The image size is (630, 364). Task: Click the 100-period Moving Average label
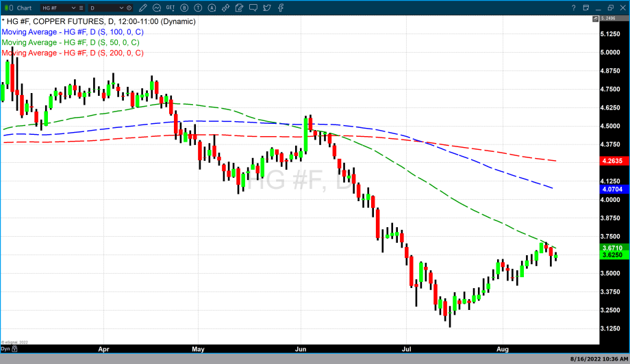pyautogui.click(x=72, y=32)
